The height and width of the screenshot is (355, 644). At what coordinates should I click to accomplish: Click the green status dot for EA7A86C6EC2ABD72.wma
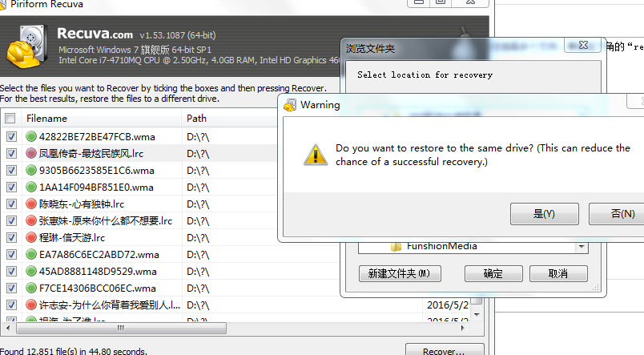click(31, 254)
